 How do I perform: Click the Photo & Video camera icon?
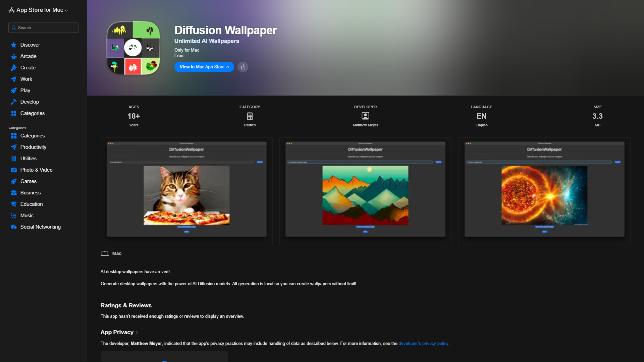(x=14, y=170)
